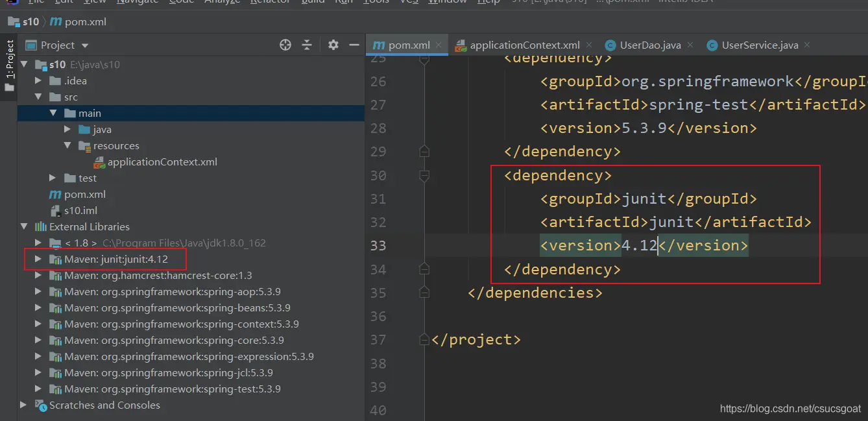Image resolution: width=868 pixels, height=421 pixels.
Task: Expand the test folder
Action: click(53, 178)
